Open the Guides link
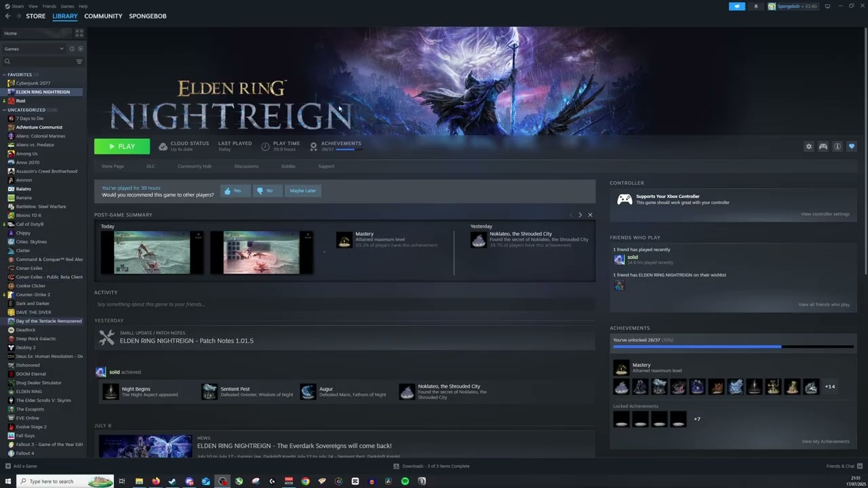868x488 pixels. (x=288, y=166)
